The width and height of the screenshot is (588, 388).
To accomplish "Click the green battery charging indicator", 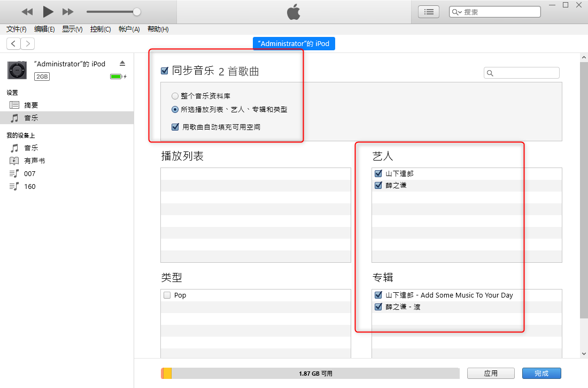I will coord(118,77).
